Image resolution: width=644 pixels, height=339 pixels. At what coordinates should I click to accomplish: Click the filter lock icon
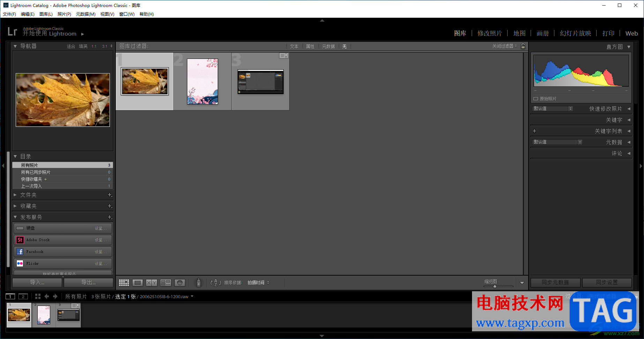pos(523,46)
